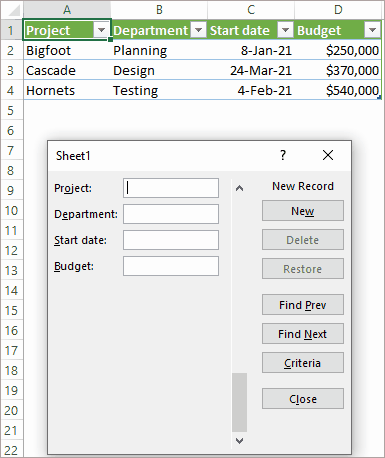Close the Sheet1 dialog with X
This screenshot has width=385, height=458.
[328, 155]
